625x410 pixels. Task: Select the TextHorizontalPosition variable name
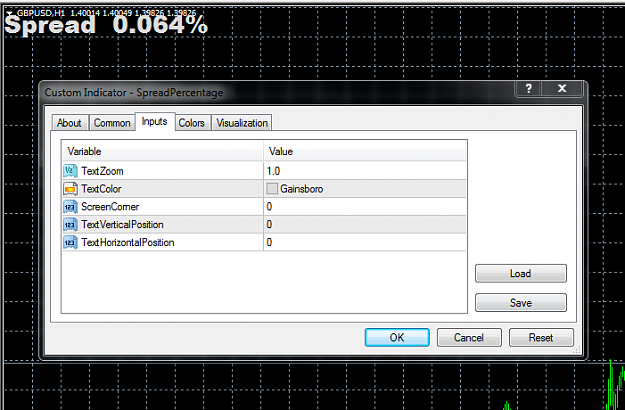click(x=128, y=242)
